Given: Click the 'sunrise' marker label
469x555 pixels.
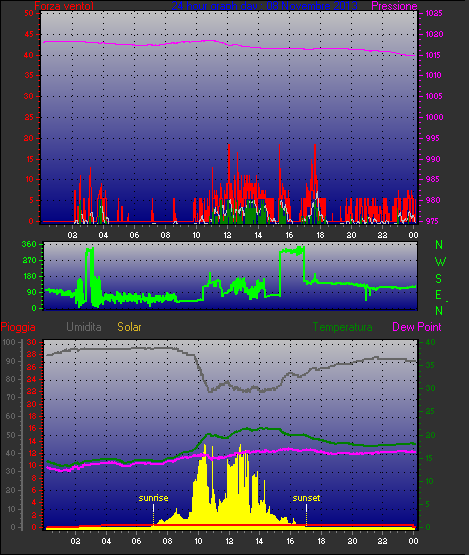Looking at the screenshot, I should pyautogui.click(x=153, y=498).
